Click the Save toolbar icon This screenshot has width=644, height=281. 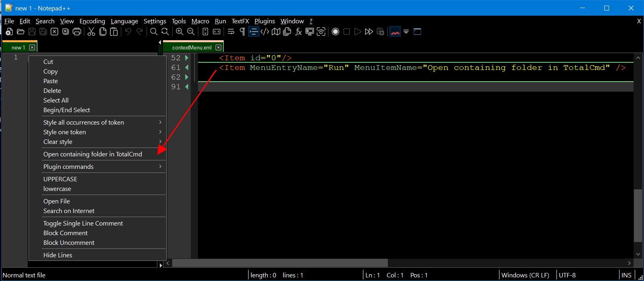(x=32, y=32)
